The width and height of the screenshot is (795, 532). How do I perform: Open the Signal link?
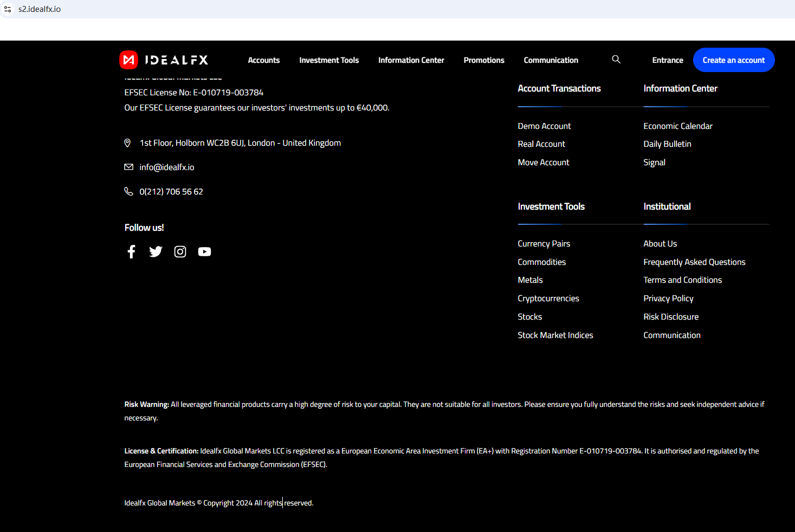[654, 163]
